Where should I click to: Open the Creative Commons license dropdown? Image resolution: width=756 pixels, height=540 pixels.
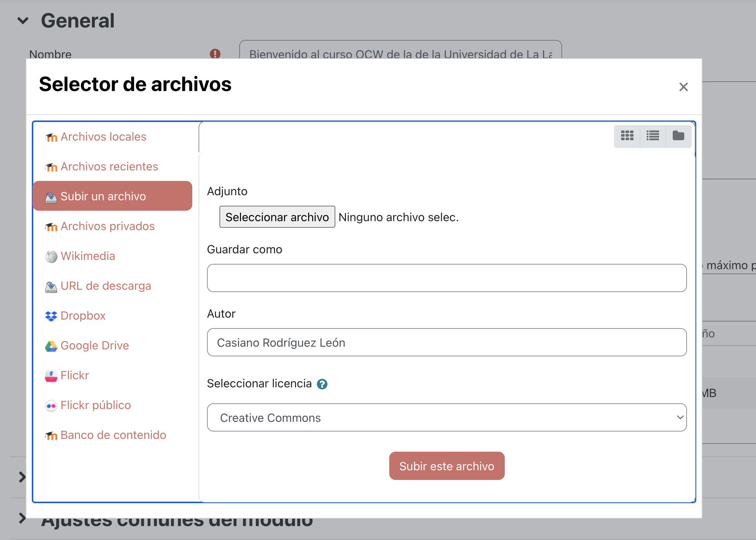tap(447, 417)
